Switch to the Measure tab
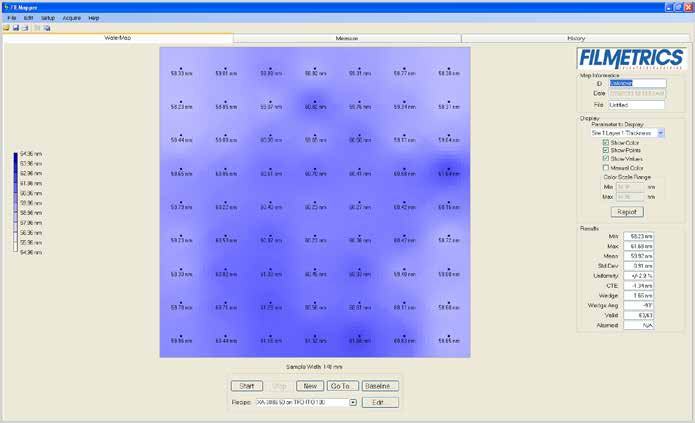Image resolution: width=695 pixels, height=423 pixels. pyautogui.click(x=347, y=38)
